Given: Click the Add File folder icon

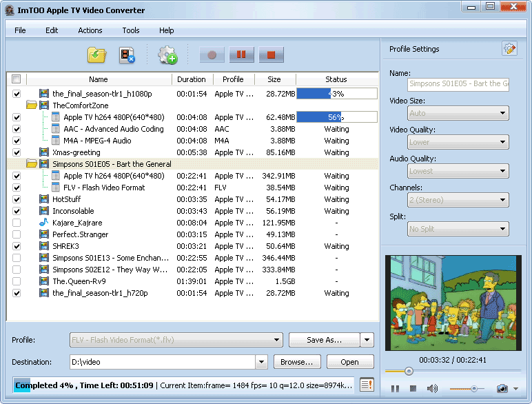Looking at the screenshot, I should click(96, 55).
